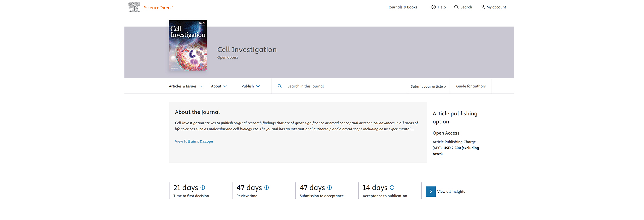
Task: Click the My account person icon
Action: coord(483,7)
